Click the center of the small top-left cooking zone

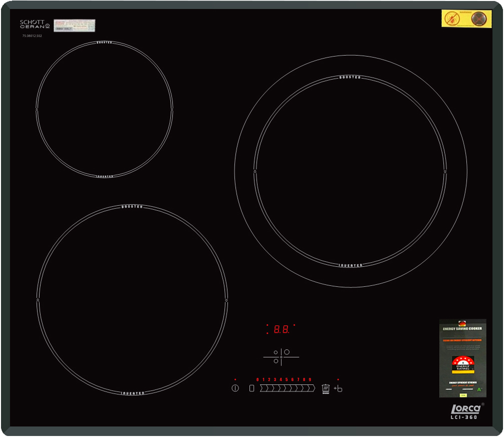pyautogui.click(x=104, y=109)
